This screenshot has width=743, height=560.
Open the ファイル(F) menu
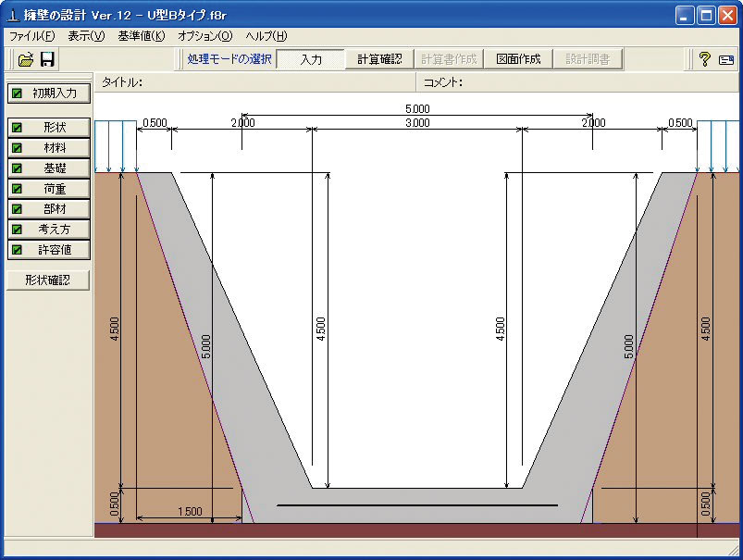(32, 36)
